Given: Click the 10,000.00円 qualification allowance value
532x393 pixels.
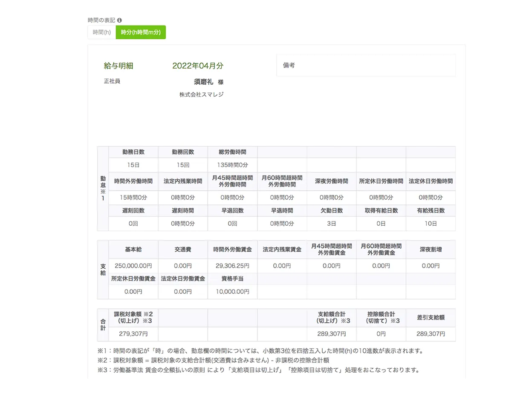Looking at the screenshot, I should [232, 292].
